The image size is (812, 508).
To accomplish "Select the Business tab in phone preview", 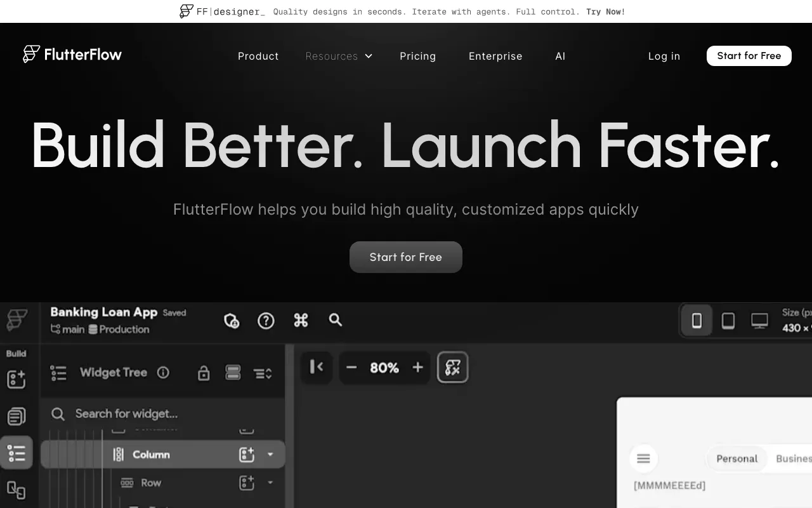I will (x=794, y=458).
